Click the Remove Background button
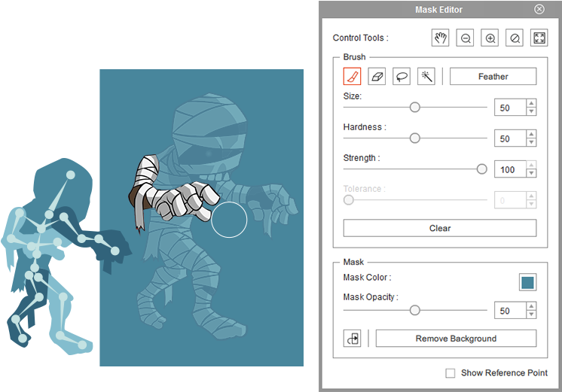 pos(456,339)
